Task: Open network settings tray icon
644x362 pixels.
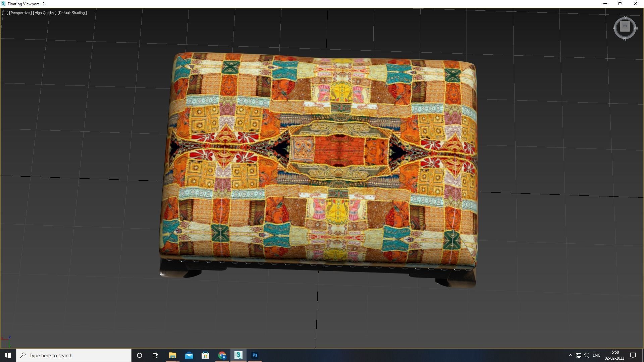Action: 579,355
